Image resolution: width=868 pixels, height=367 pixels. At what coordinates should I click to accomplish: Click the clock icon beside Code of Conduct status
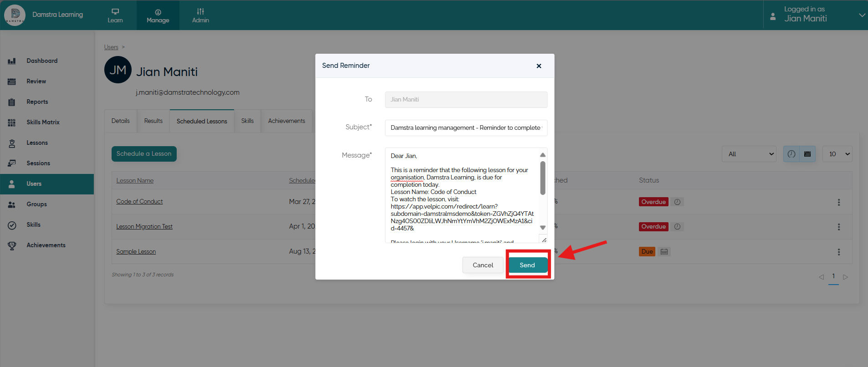tap(678, 202)
